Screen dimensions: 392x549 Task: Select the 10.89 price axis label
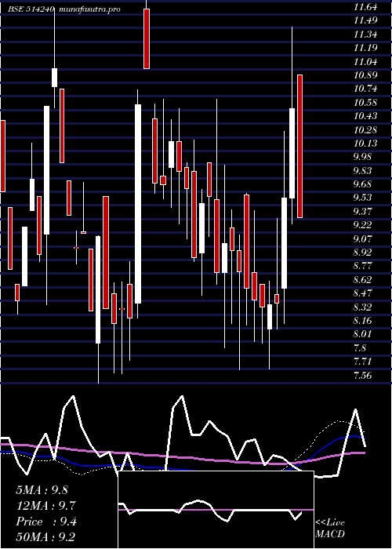click(365, 75)
